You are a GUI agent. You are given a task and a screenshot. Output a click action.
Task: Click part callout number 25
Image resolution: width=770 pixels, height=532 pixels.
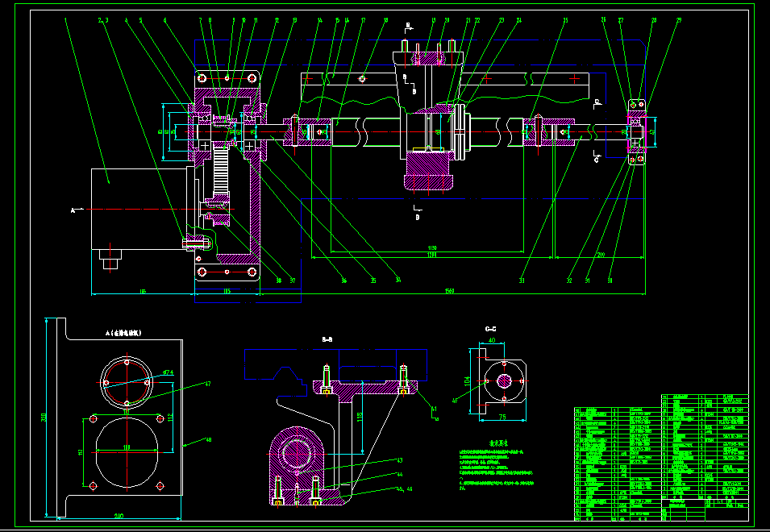(565, 21)
